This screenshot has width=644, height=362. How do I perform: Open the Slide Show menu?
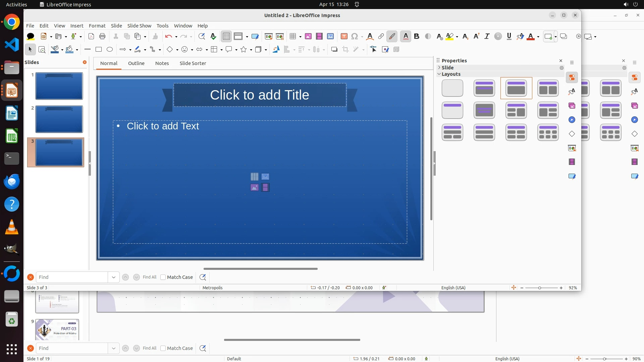[x=139, y=26]
